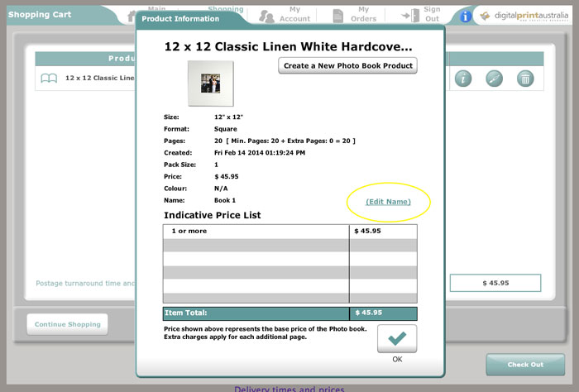The image size is (579, 392).
Task: Click the product info icon in cart row
Action: pos(463,79)
